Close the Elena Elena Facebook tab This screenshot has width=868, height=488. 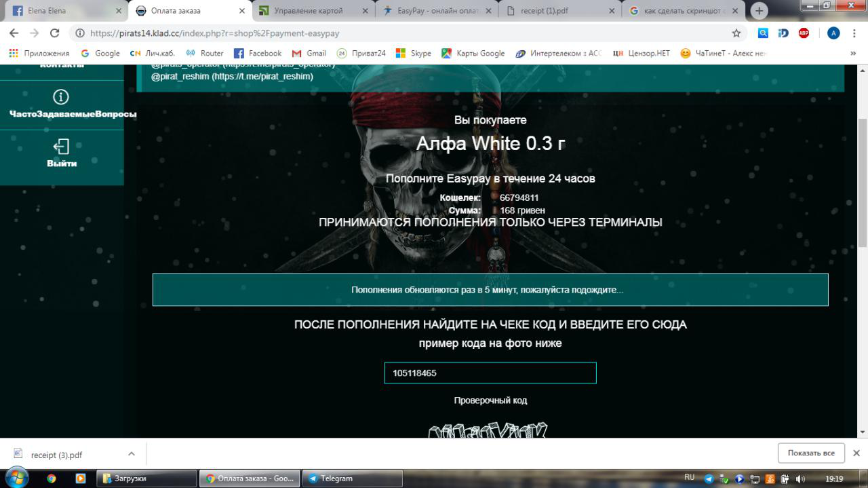click(x=119, y=11)
